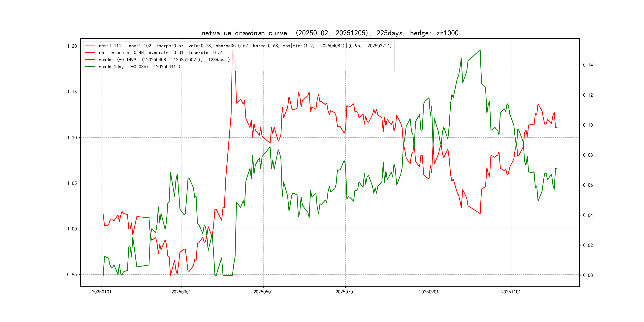This screenshot has width=644, height=322.
Task: Click the 0.08 right y-axis label
Action: (588, 155)
